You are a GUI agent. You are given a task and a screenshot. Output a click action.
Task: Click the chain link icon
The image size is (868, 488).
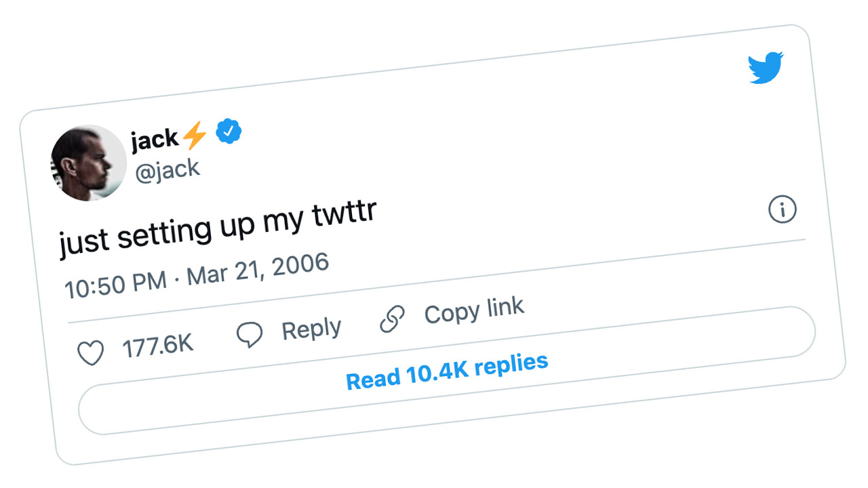392,319
